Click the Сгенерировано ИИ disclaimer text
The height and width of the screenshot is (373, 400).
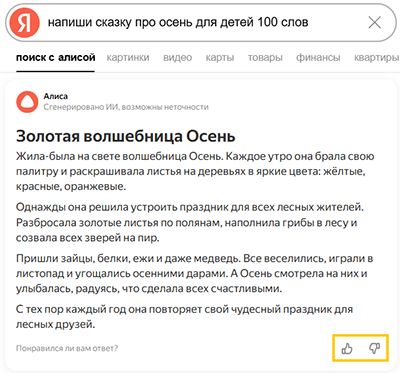coord(126,107)
